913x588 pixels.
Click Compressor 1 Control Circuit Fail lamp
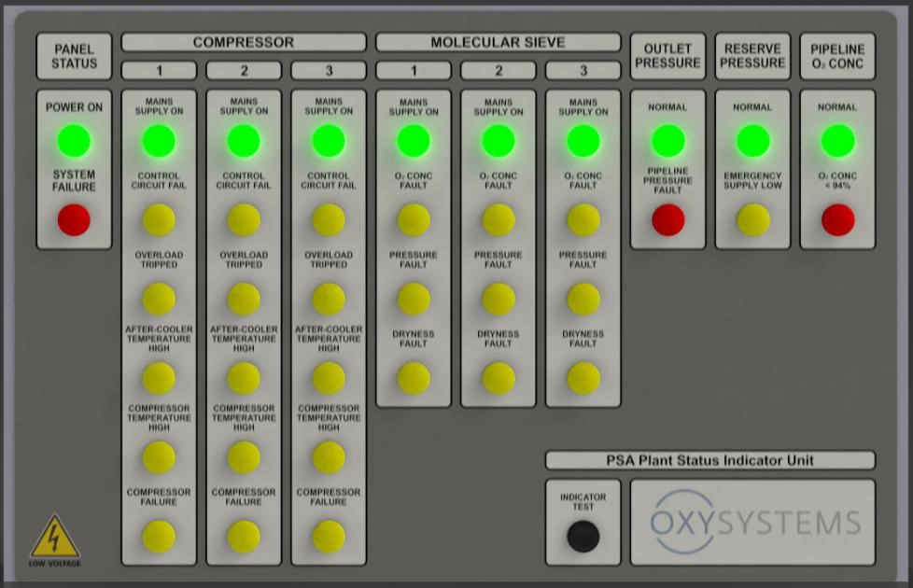tap(159, 220)
